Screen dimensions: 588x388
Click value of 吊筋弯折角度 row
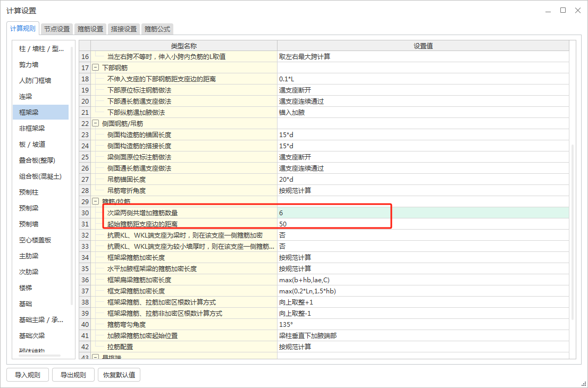pos(423,190)
